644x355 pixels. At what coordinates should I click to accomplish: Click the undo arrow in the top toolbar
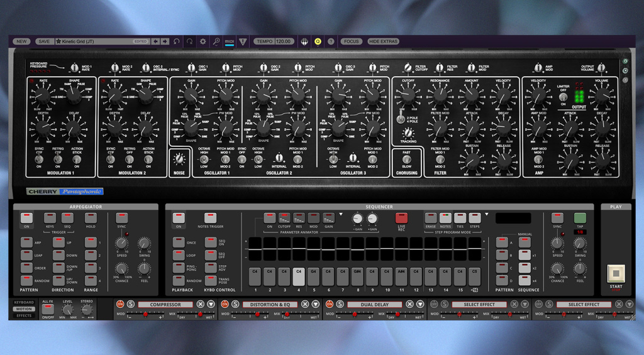pos(177,41)
